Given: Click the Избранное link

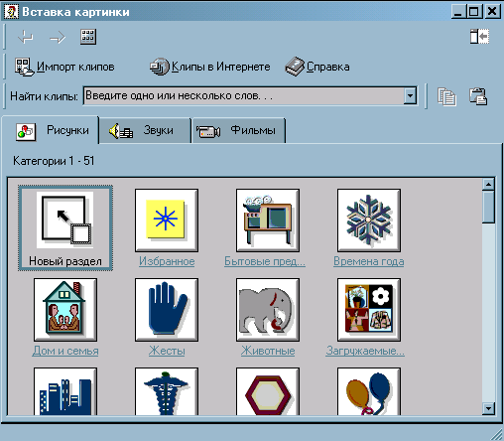Looking at the screenshot, I should [x=167, y=261].
